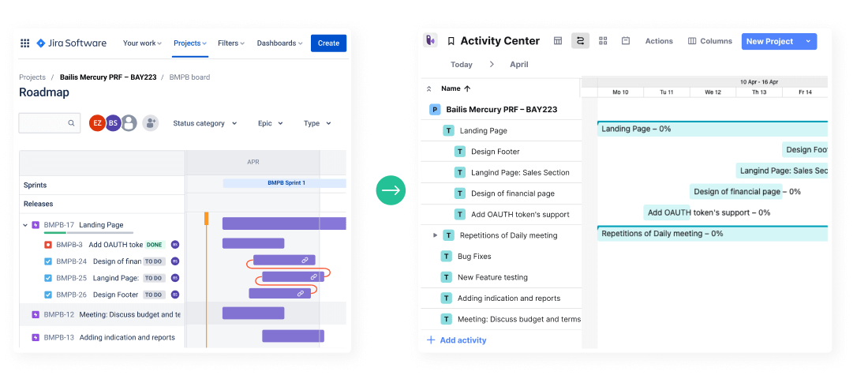Open the Filters menu in Jira
Image resolution: width=868 pixels, height=383 pixels.
coord(231,43)
